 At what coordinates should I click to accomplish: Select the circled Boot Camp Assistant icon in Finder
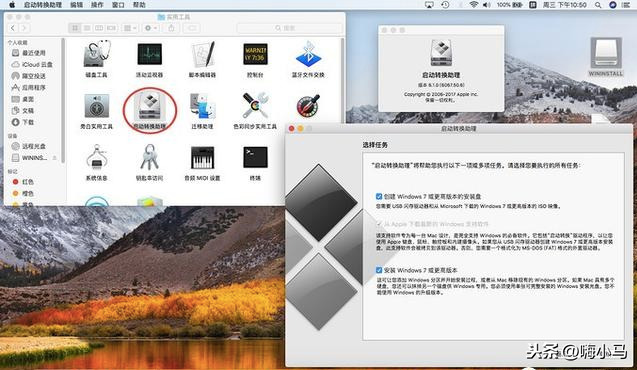click(150, 106)
